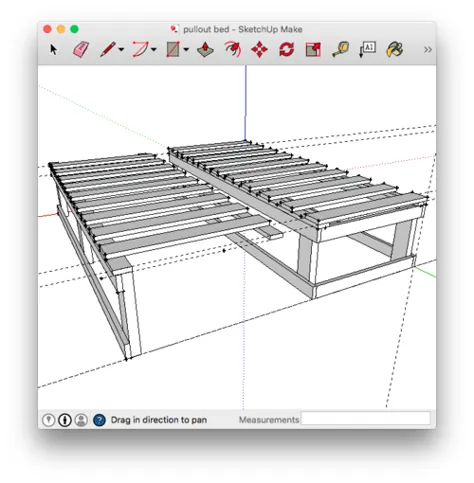
Task: Activate the Scale tool
Action: click(313, 50)
